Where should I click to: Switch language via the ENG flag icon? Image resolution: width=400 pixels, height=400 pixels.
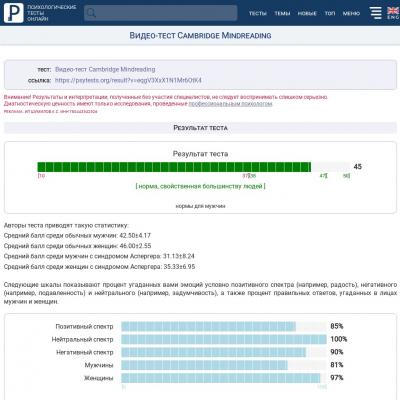[x=393, y=13]
